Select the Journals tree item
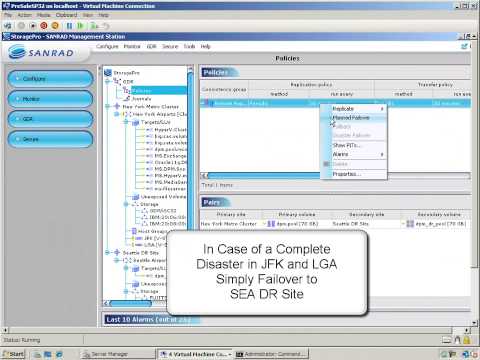Image resolution: width=480 pixels, height=360 pixels. [141, 99]
